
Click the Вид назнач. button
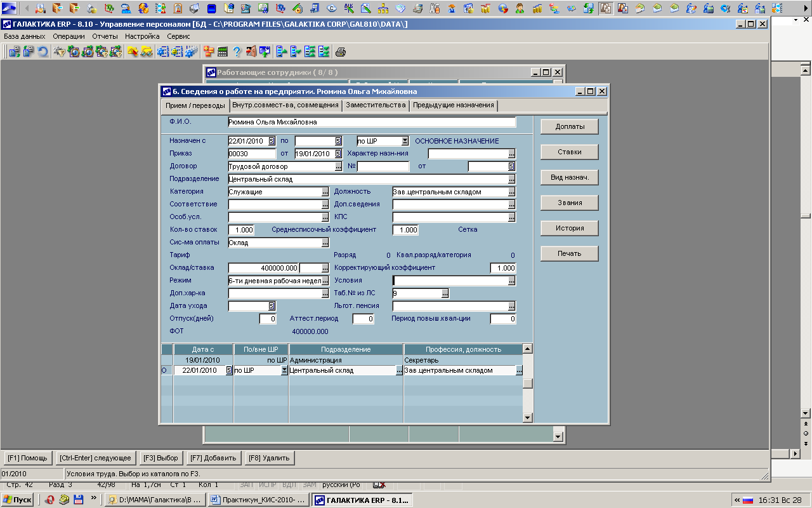[x=570, y=177]
